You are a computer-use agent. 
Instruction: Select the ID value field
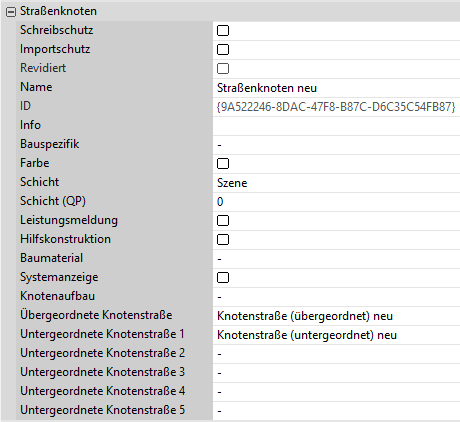(337, 107)
